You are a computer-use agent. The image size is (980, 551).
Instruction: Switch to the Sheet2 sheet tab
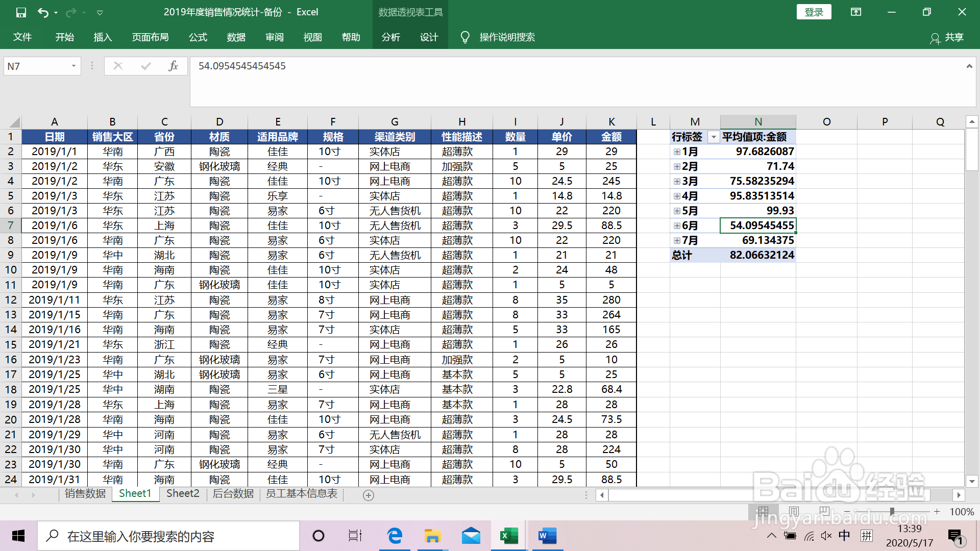[x=183, y=494]
